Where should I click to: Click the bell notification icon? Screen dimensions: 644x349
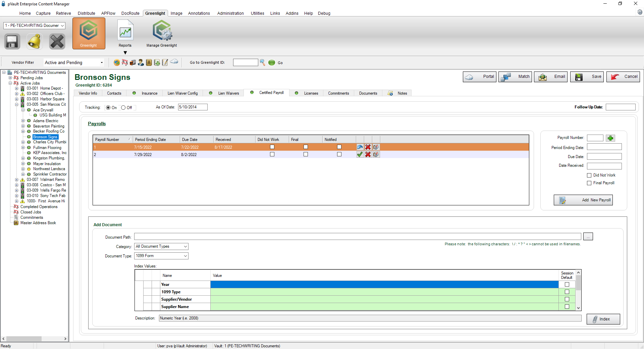[35, 42]
